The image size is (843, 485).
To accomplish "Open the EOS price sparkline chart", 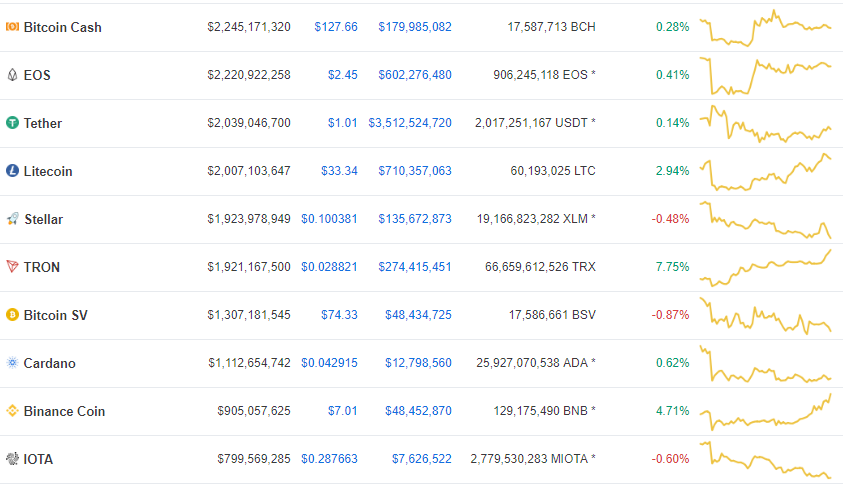I will point(766,76).
